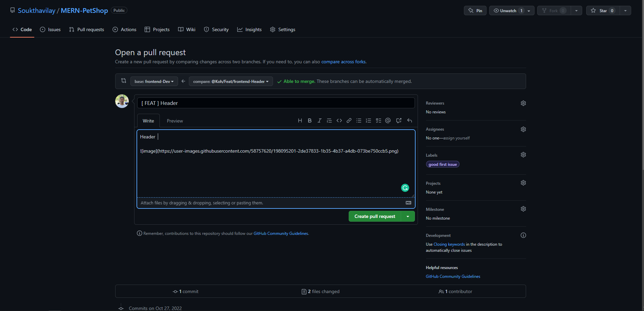Add a hyperlink to the description
The height and width of the screenshot is (311, 644).
349,120
